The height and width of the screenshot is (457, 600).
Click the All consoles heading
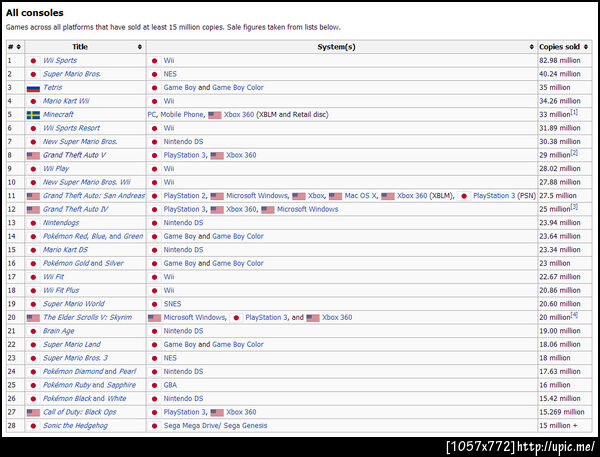[34, 13]
